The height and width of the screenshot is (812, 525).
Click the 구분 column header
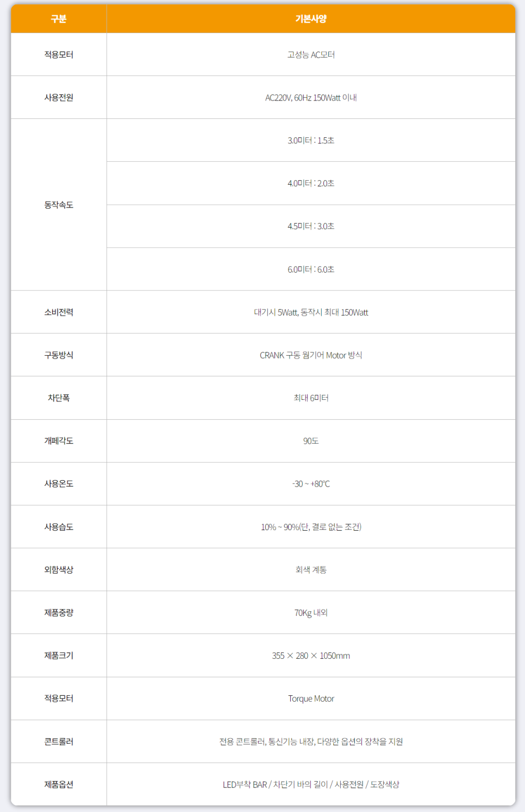(59, 19)
